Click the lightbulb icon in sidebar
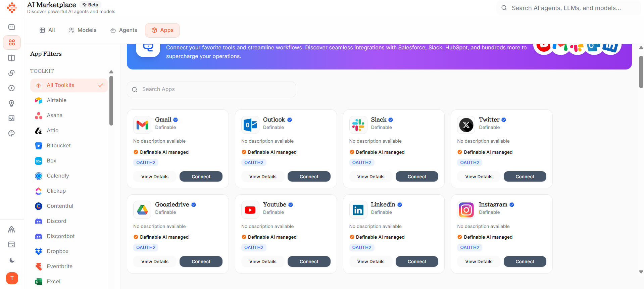This screenshot has height=289, width=644. tap(12, 103)
